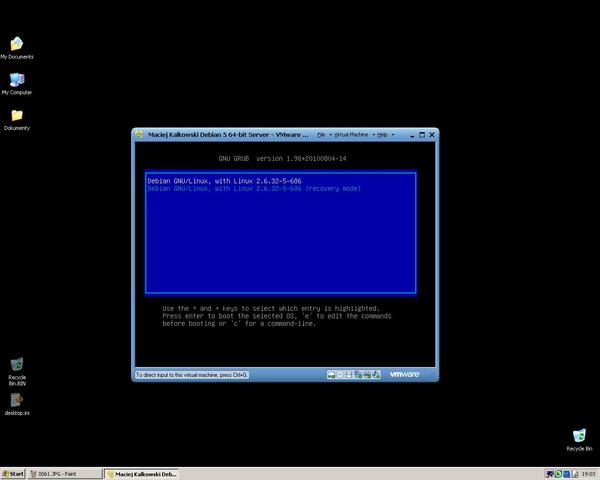The width and height of the screenshot is (600, 480).
Task: Open the File menu in VMware
Action: [x=322, y=134]
